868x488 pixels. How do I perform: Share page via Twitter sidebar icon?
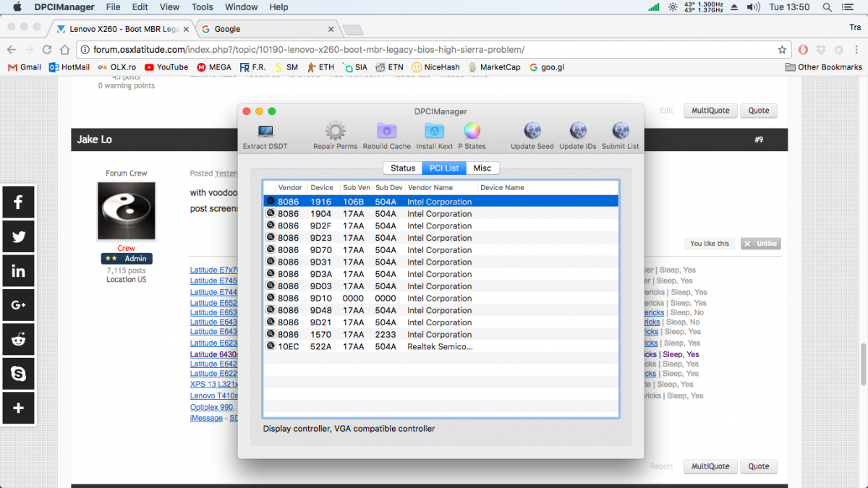click(x=18, y=236)
